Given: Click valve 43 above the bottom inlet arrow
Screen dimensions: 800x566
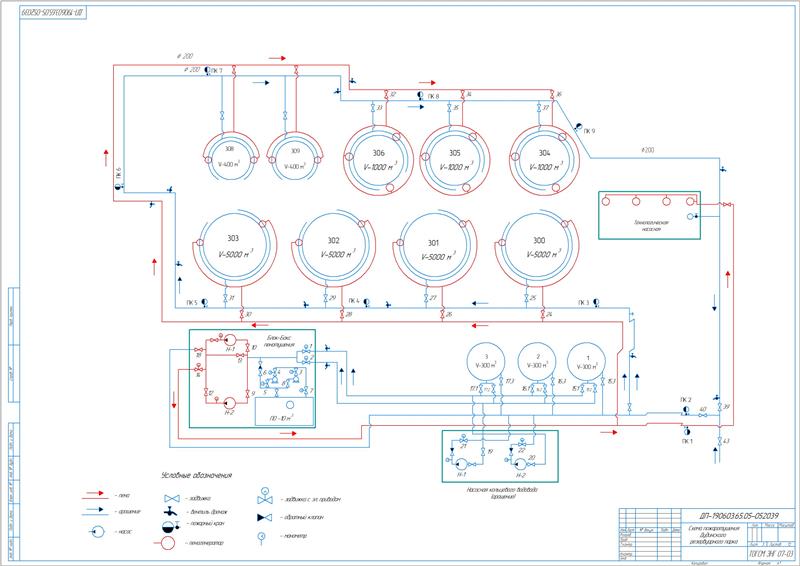Looking at the screenshot, I should click(x=719, y=440).
